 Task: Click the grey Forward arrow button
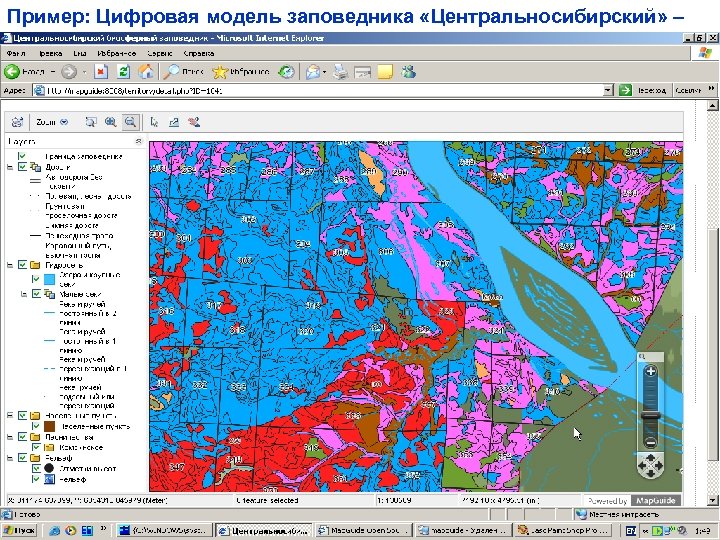click(x=69, y=72)
